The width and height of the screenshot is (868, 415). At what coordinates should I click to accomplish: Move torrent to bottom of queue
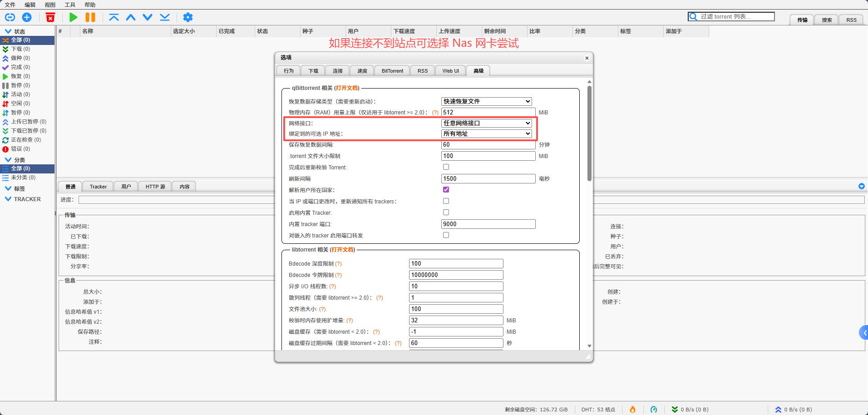165,17
